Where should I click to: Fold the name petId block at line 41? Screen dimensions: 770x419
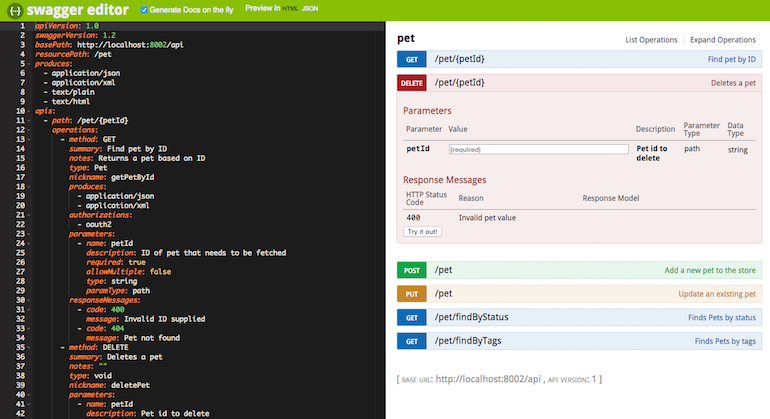pyautogui.click(x=29, y=404)
